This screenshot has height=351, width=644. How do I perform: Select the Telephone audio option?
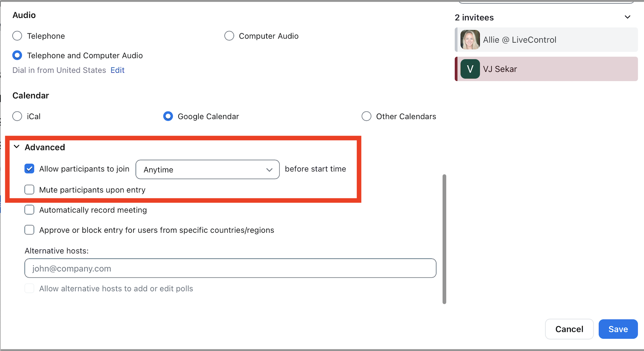[x=17, y=36]
